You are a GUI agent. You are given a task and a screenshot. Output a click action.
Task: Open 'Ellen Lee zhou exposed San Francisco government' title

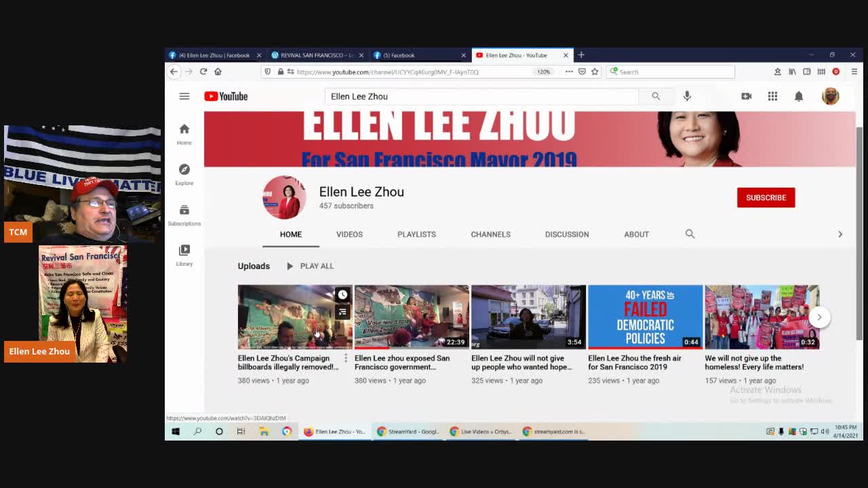pyautogui.click(x=402, y=363)
